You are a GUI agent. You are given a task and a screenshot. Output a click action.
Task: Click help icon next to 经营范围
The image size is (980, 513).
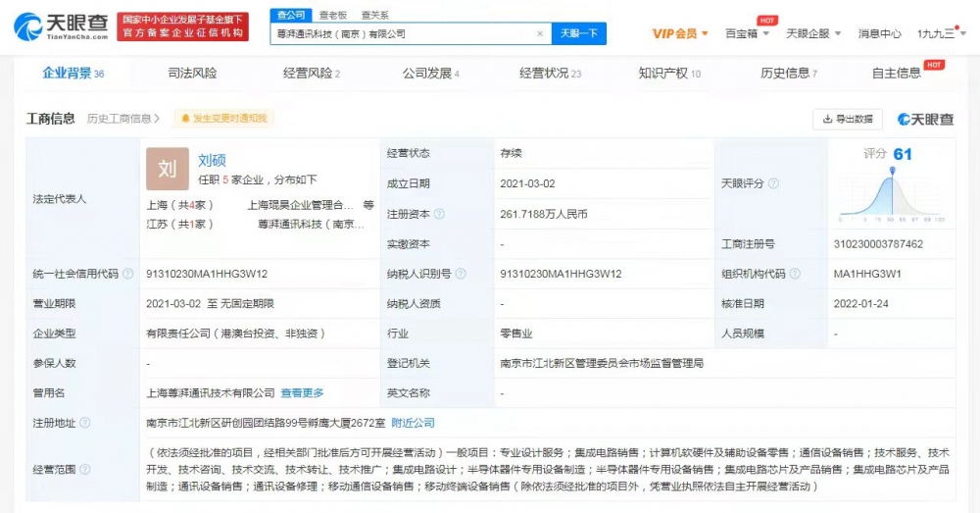[x=85, y=469]
